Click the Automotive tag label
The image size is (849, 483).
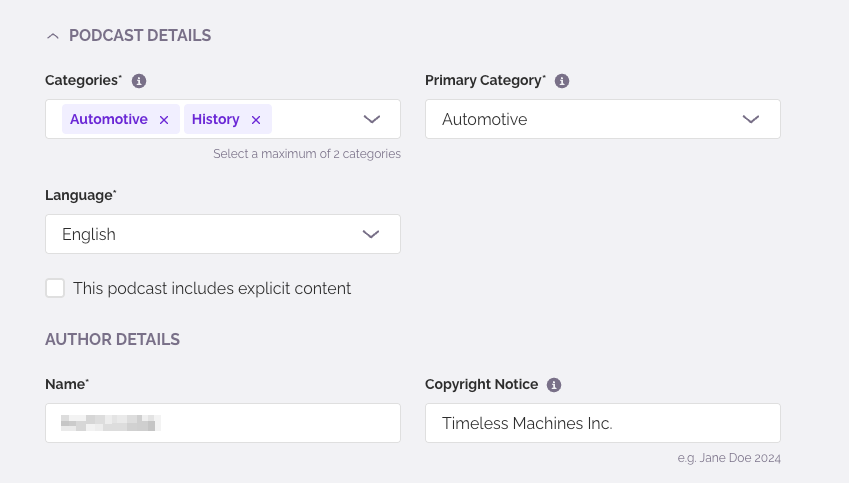pos(109,120)
